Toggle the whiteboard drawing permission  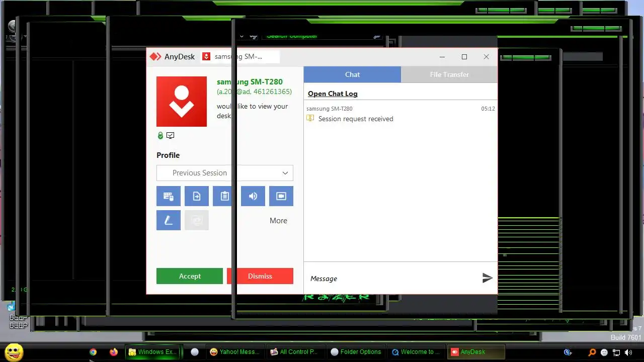(169, 220)
